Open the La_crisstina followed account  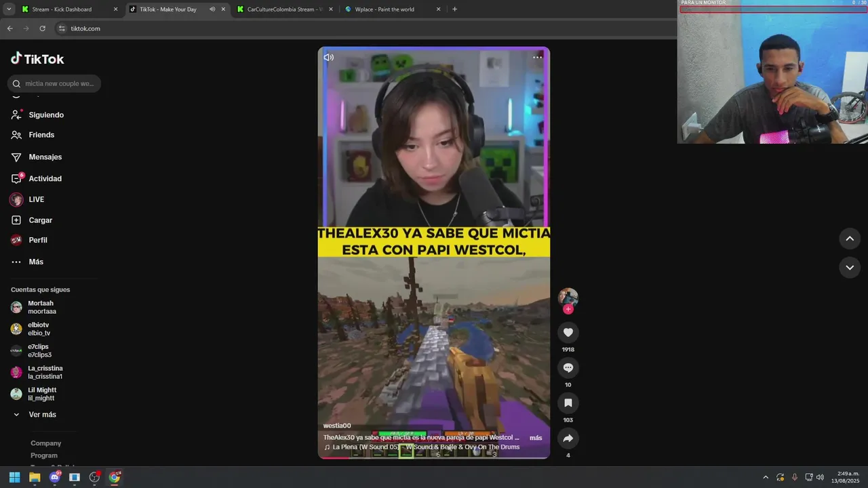(x=37, y=372)
